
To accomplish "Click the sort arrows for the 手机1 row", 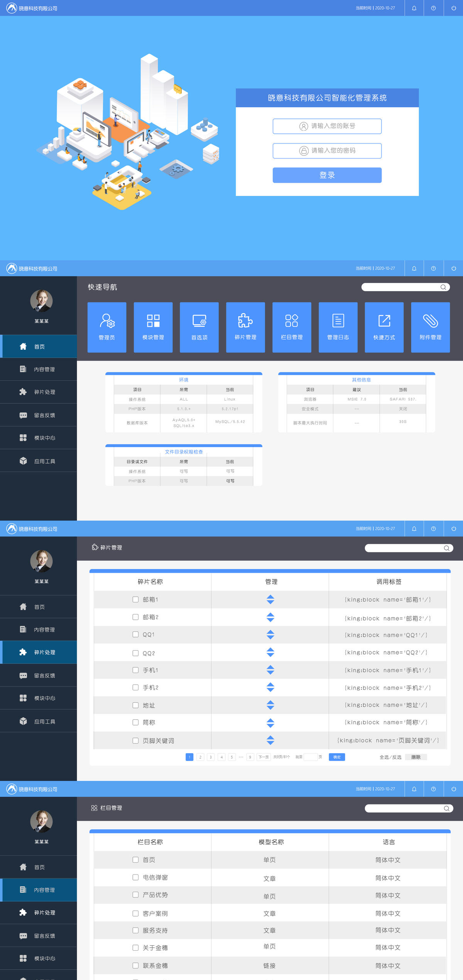I will pos(270,670).
